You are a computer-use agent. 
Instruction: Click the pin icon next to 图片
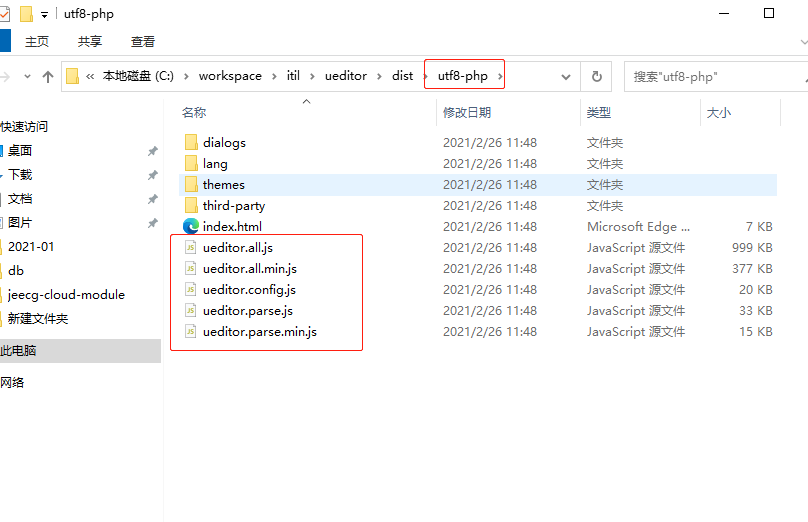(153, 223)
